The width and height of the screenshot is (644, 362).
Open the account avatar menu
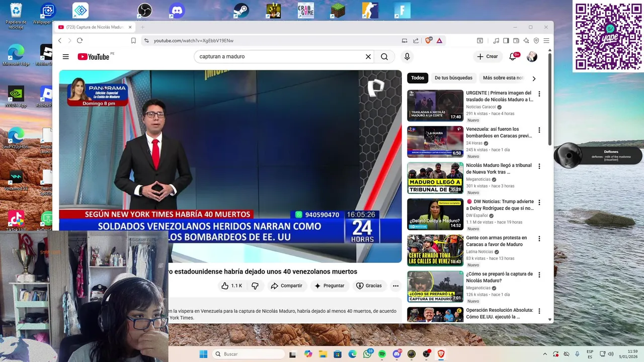click(x=532, y=57)
